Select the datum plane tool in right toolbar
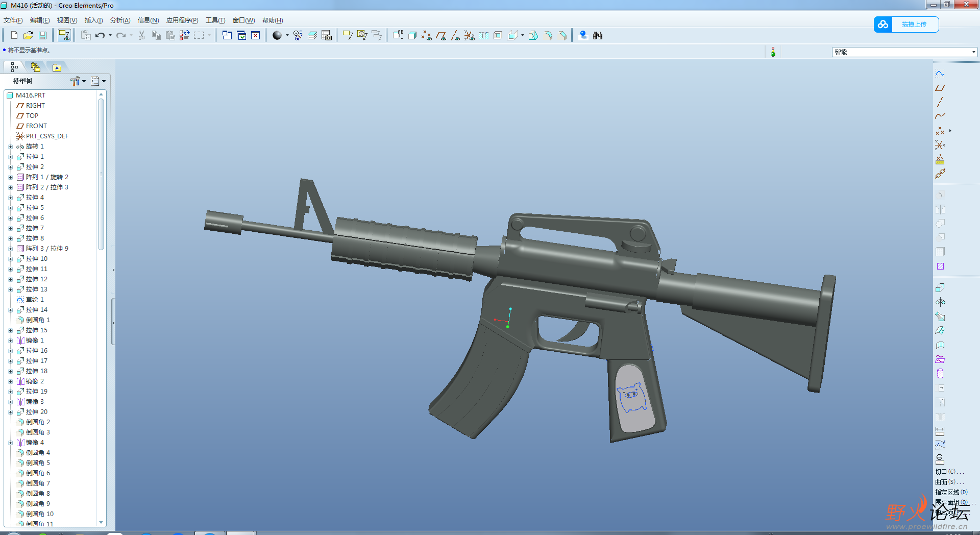 tap(940, 88)
